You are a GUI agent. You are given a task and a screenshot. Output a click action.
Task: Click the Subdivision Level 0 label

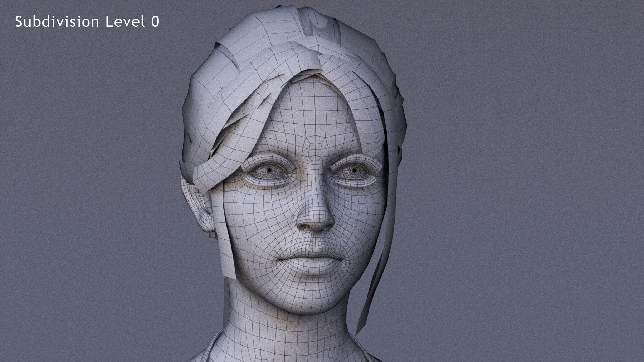point(88,21)
